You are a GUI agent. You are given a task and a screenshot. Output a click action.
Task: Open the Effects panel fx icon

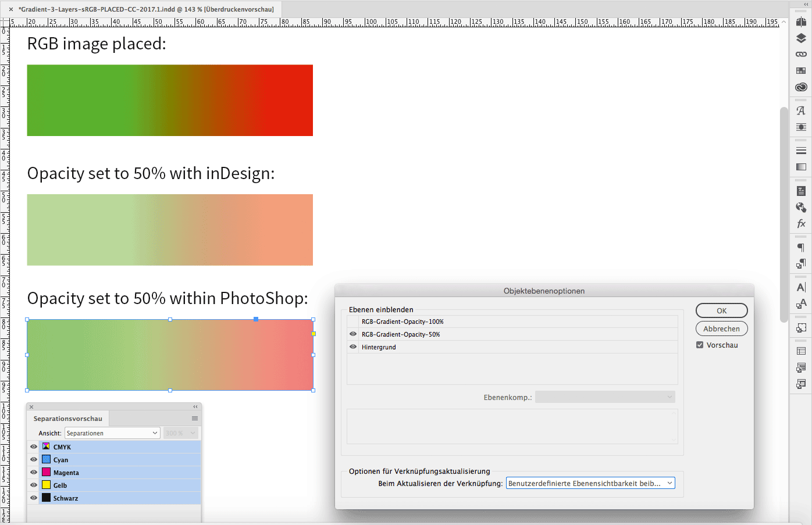(x=801, y=223)
